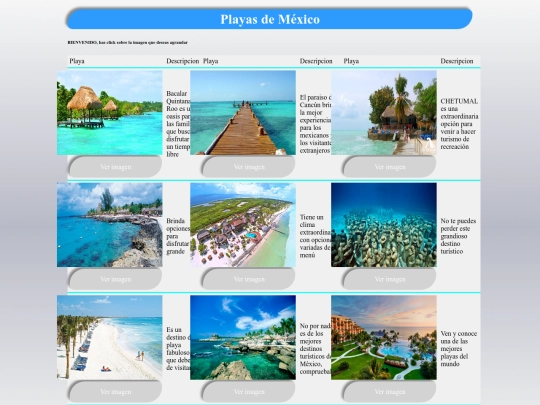This screenshot has width=540, height=405.
Task: Click the Bacalar thatched-hut beach image
Action: coord(110,113)
